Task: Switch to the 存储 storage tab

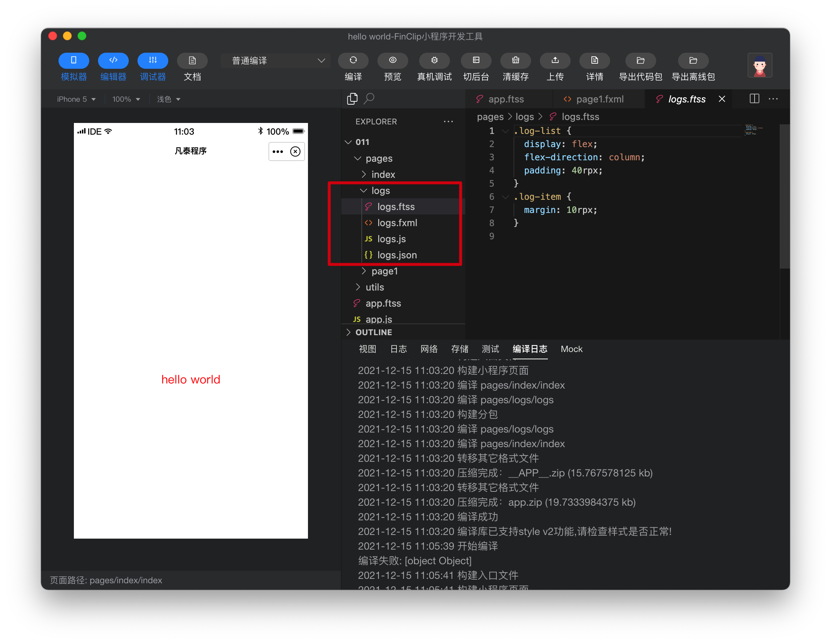Action: click(x=460, y=349)
